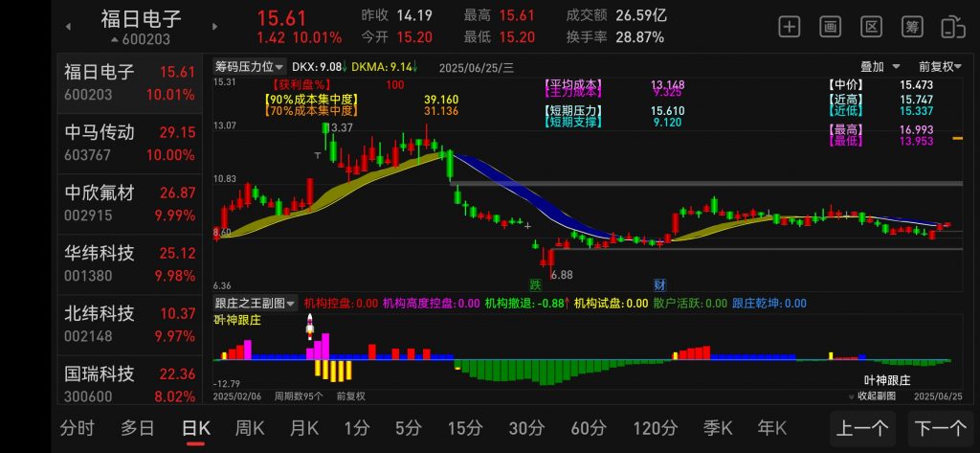Switch to the 分时 tab
This screenshot has width=980, height=453.
tap(78, 428)
